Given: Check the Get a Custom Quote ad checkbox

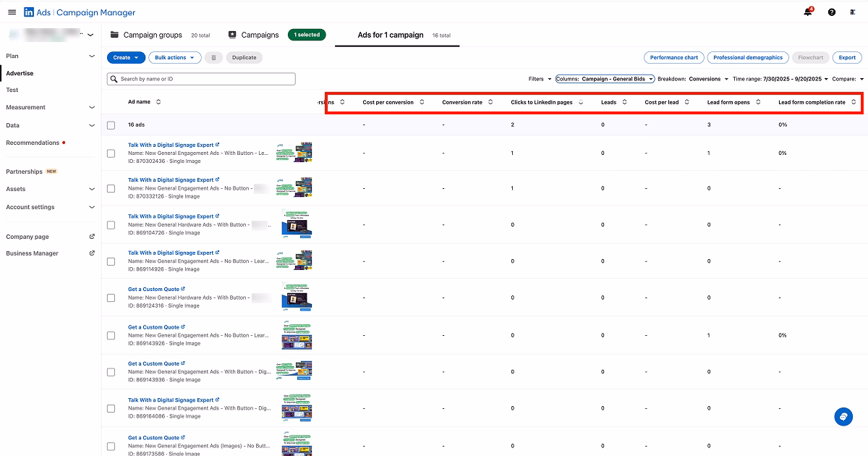Looking at the screenshot, I should click(111, 297).
